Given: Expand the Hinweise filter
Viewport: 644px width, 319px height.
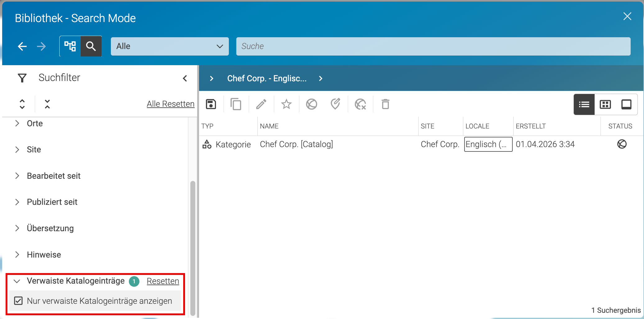Looking at the screenshot, I should 17,255.
